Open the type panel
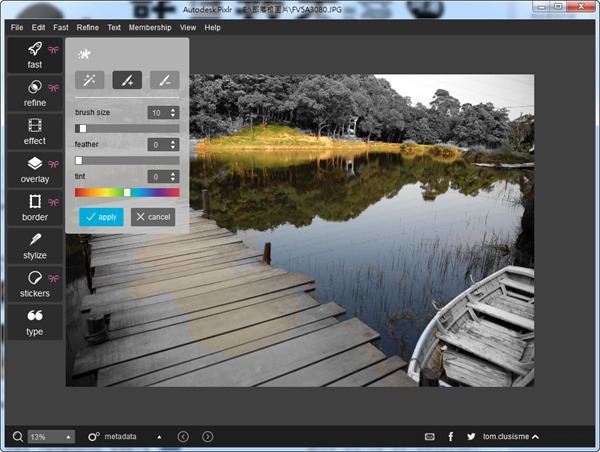 [35, 322]
